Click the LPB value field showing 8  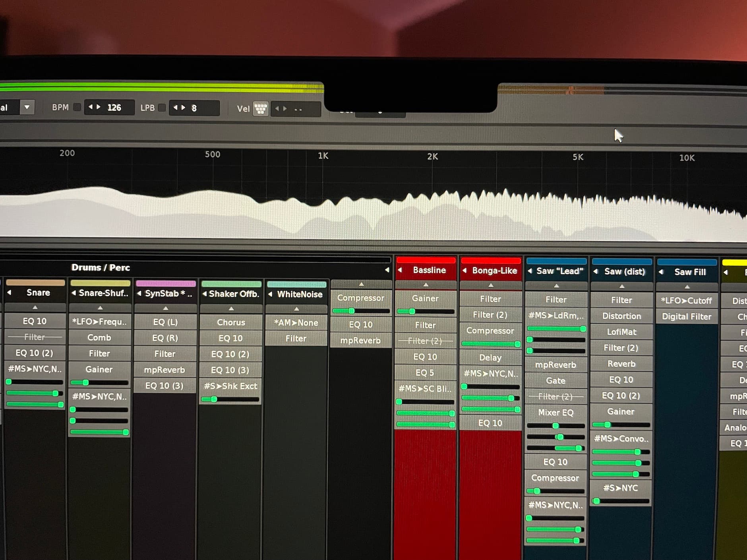(x=194, y=108)
